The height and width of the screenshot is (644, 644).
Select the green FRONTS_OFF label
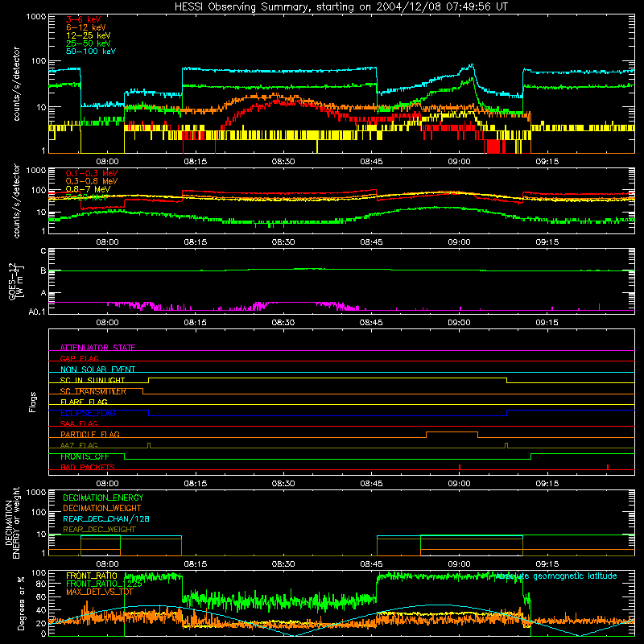click(x=85, y=456)
